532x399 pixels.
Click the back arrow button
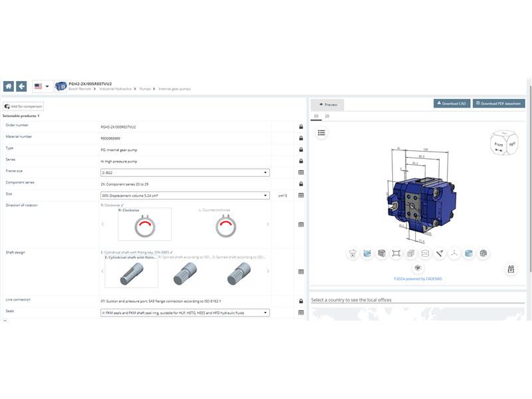point(21,86)
